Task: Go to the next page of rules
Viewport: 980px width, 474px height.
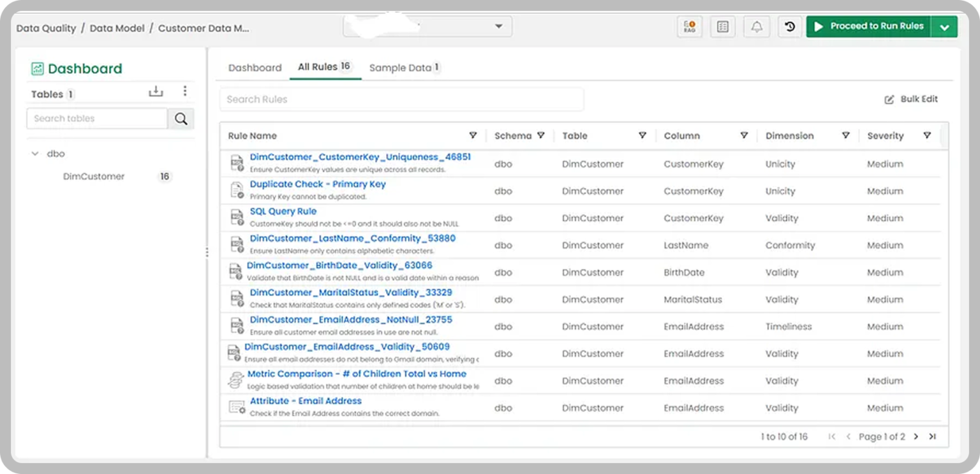Action: pos(916,437)
